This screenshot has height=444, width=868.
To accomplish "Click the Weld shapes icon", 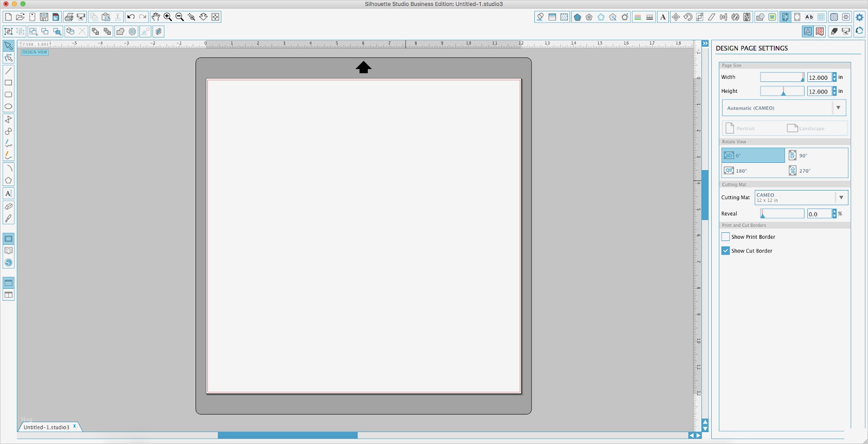I will 120,31.
